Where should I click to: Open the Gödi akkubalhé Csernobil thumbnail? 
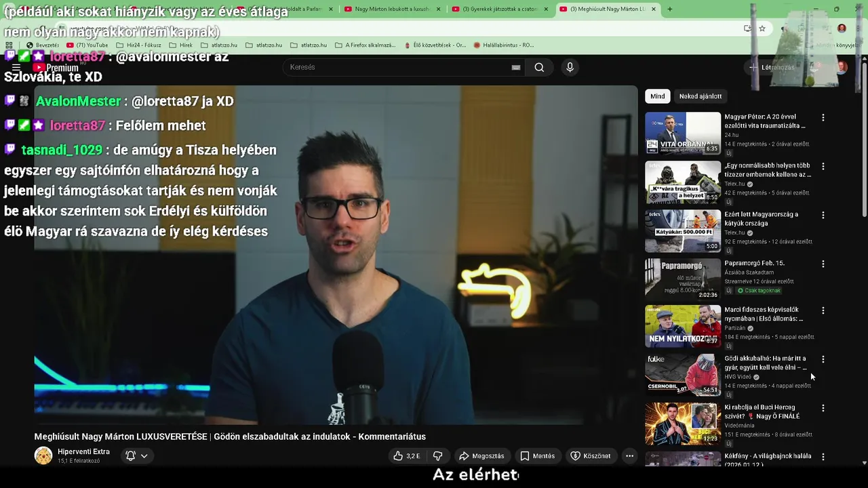point(683,375)
